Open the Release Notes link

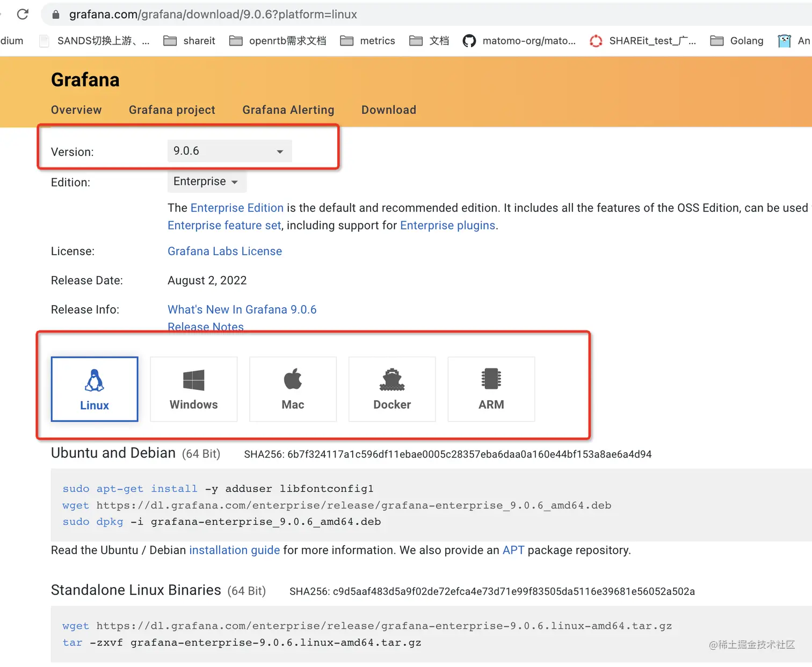[x=206, y=327]
